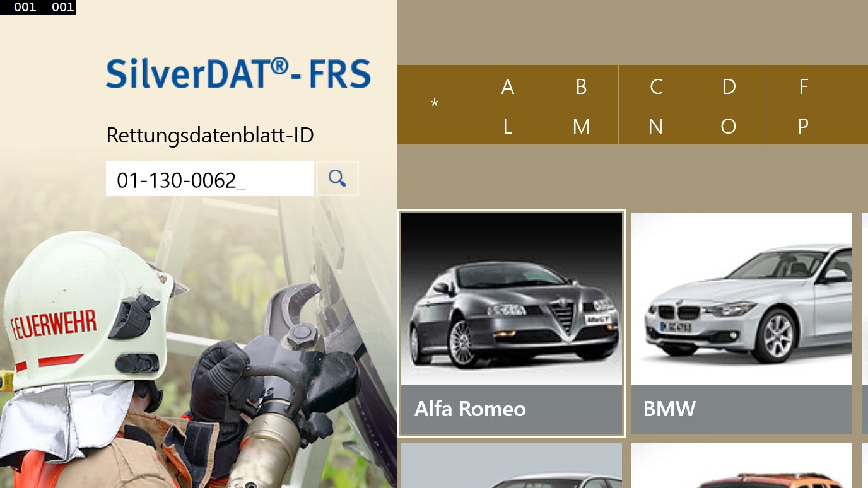
Task: Choose letter C in the brand index
Action: 656,87
